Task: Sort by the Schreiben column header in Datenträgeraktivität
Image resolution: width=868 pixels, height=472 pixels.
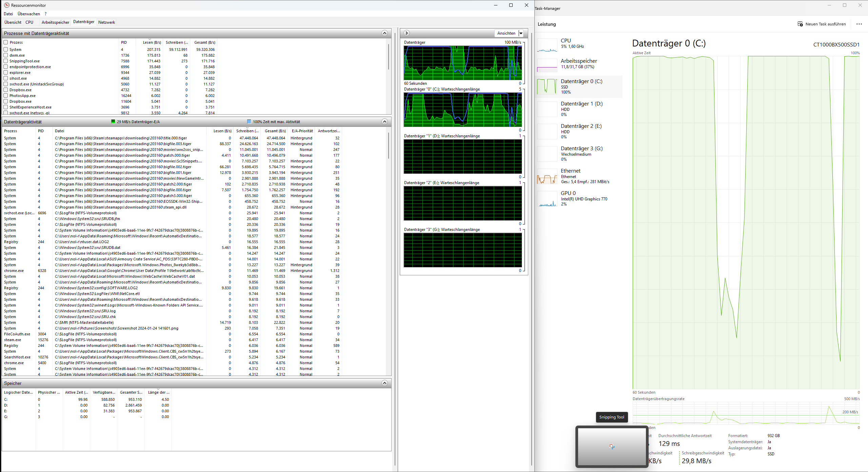Action: pos(247,131)
